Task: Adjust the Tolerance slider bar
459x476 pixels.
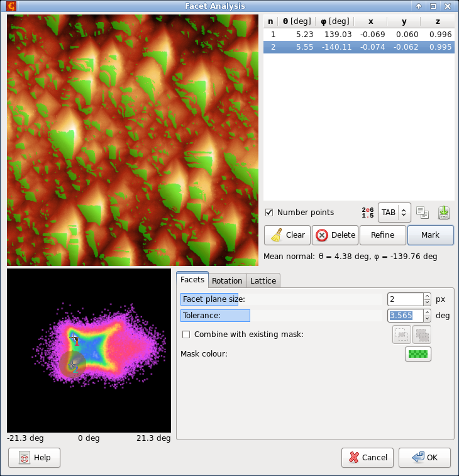Action: click(x=282, y=316)
